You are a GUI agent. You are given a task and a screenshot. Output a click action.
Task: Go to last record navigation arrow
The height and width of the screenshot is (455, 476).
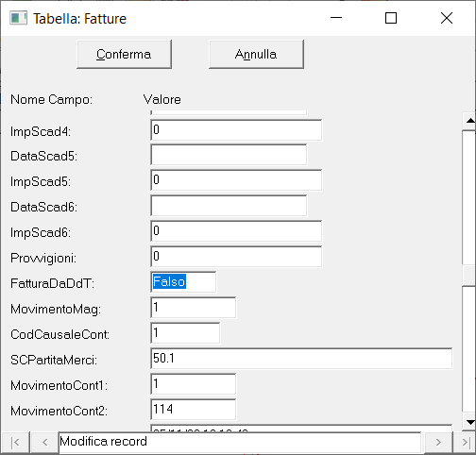point(465,443)
